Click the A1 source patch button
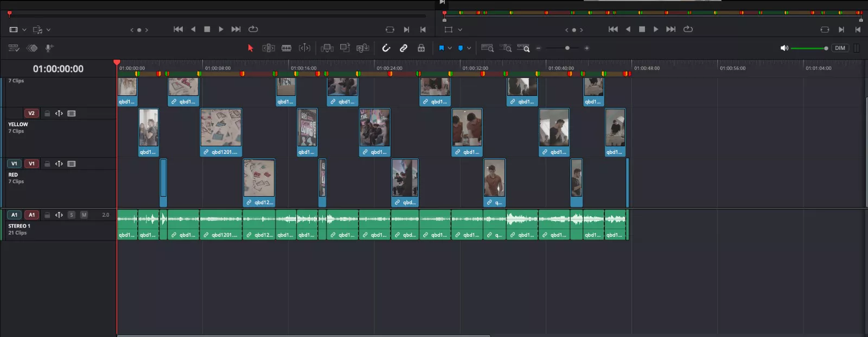This screenshot has width=868, height=337. pos(15,215)
